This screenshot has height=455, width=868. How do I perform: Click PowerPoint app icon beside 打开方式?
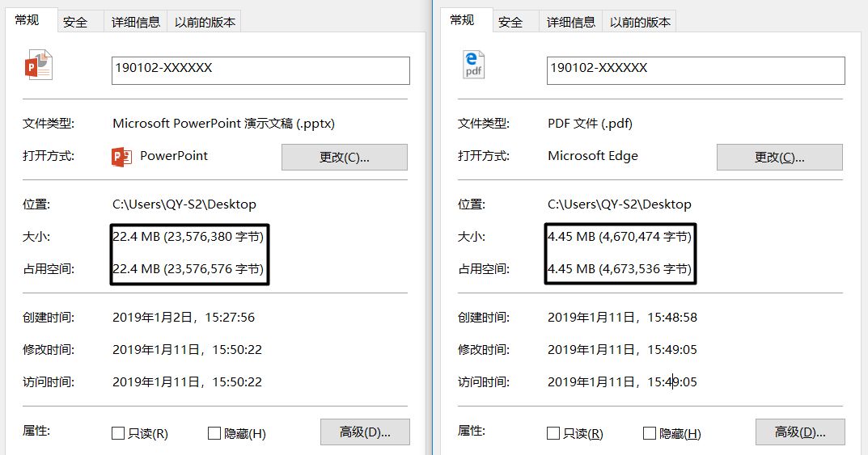coord(121,157)
